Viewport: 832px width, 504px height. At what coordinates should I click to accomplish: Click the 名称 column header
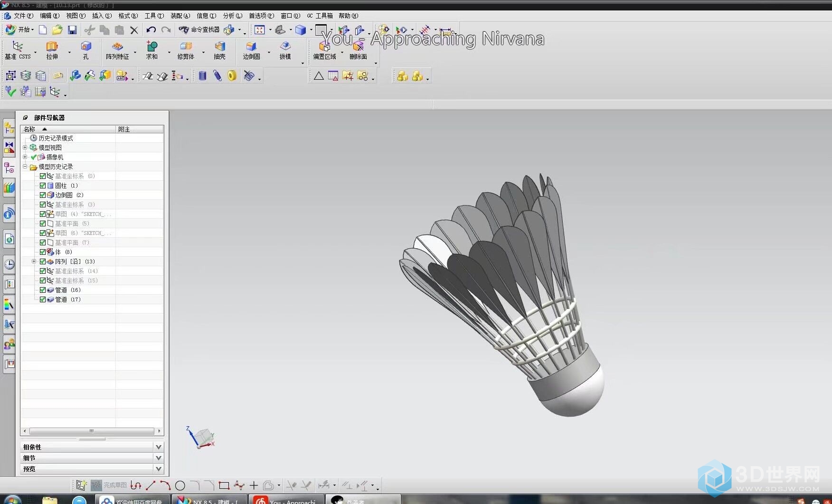click(x=68, y=129)
